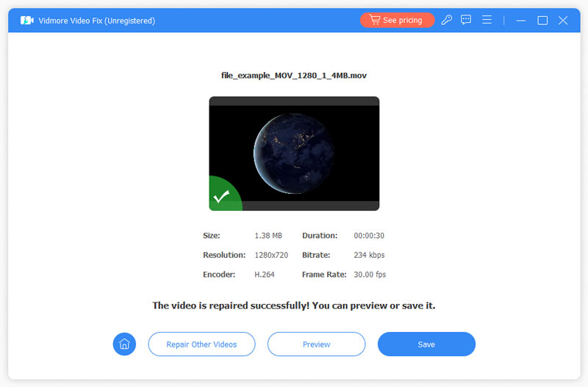Click the green checkmark badge on video
The height and width of the screenshot is (387, 588).
[x=221, y=197]
